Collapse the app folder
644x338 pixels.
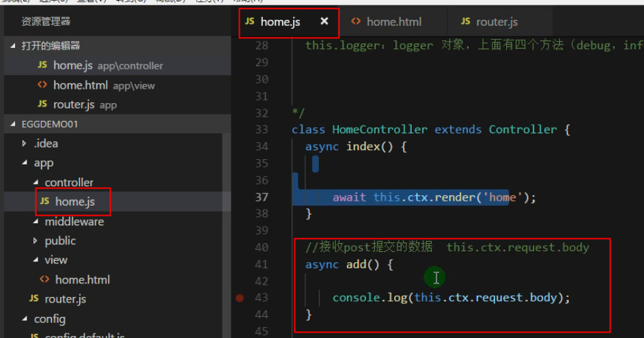[25, 163]
